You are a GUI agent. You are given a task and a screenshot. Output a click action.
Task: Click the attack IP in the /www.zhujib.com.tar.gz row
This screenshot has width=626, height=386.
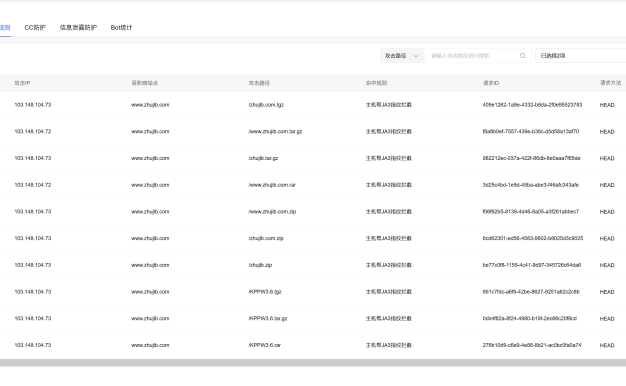click(33, 132)
